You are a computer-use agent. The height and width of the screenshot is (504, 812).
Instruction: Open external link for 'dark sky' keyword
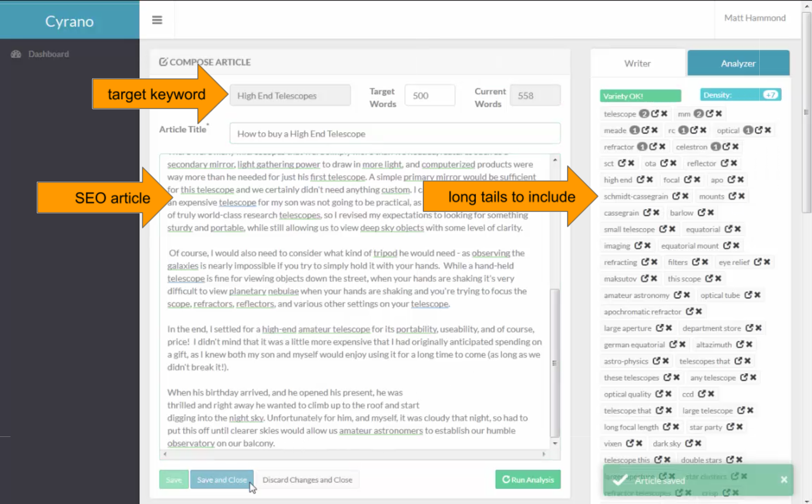click(689, 443)
